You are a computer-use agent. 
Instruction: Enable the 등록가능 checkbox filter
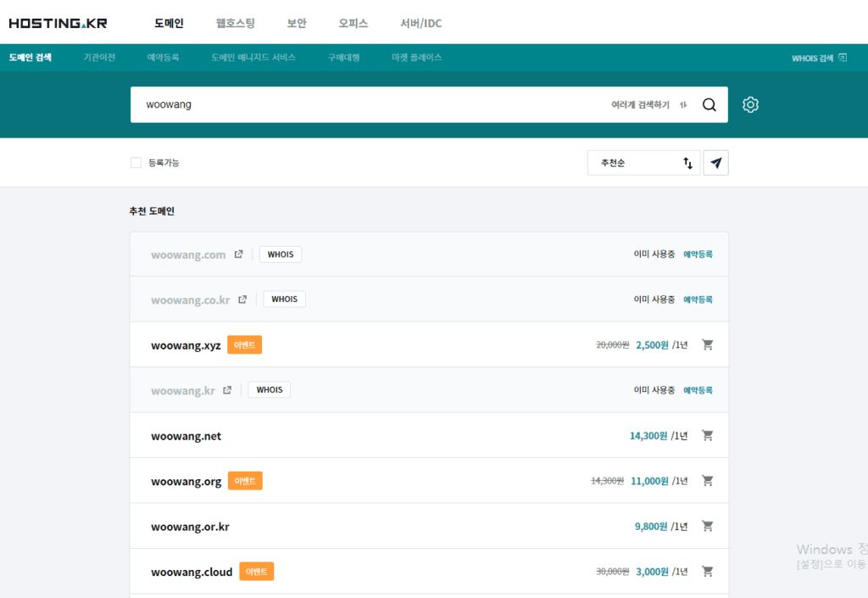pos(136,163)
